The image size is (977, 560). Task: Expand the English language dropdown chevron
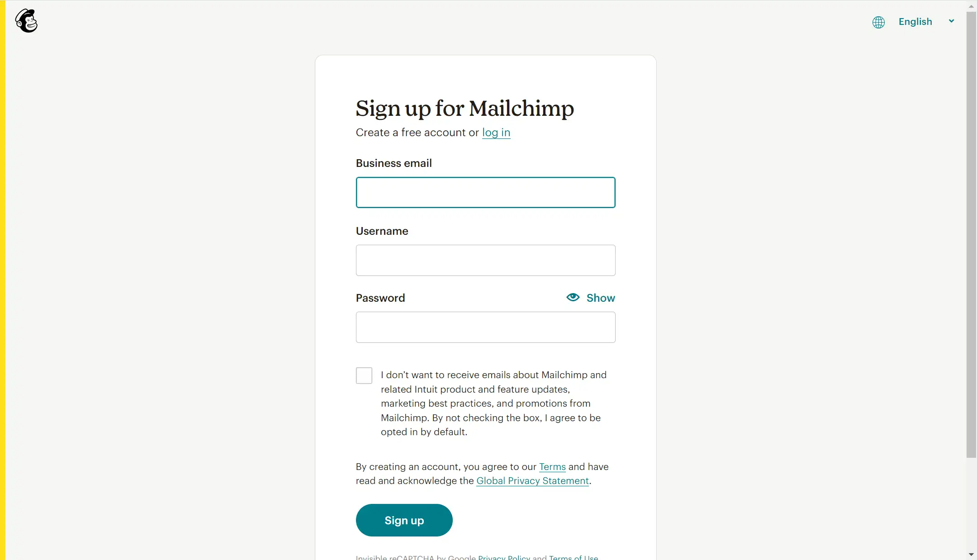pyautogui.click(x=951, y=21)
